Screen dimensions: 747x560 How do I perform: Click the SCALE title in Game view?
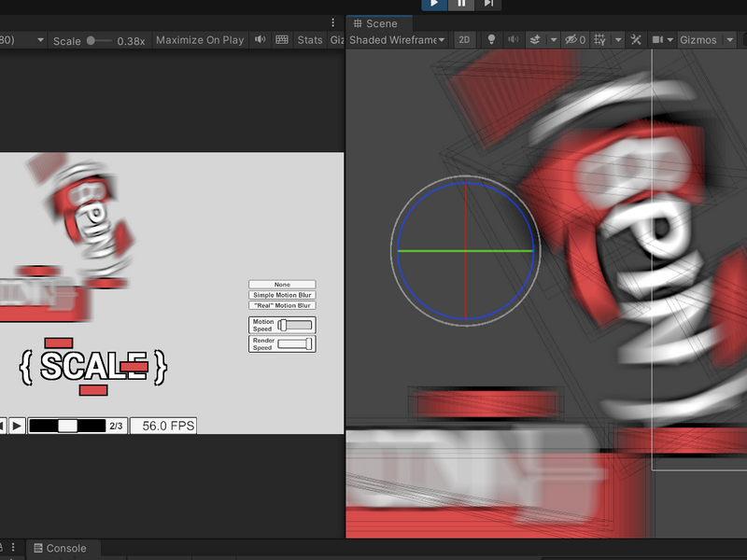tap(93, 366)
